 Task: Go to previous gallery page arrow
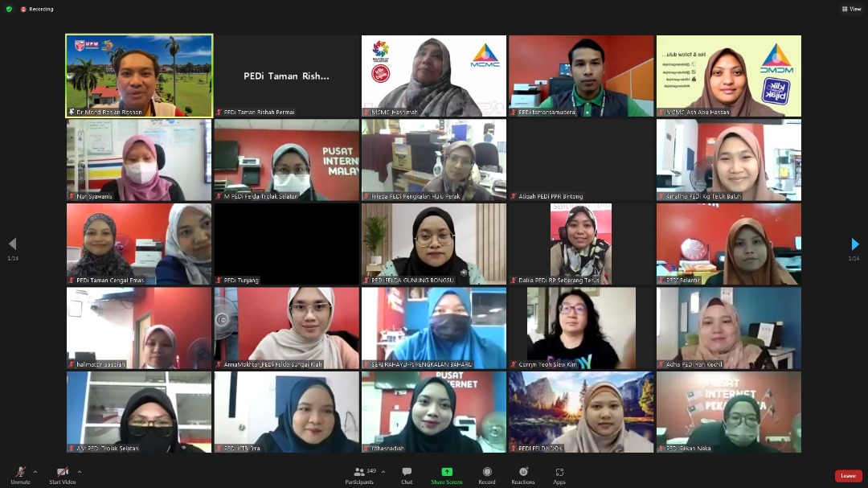click(12, 244)
